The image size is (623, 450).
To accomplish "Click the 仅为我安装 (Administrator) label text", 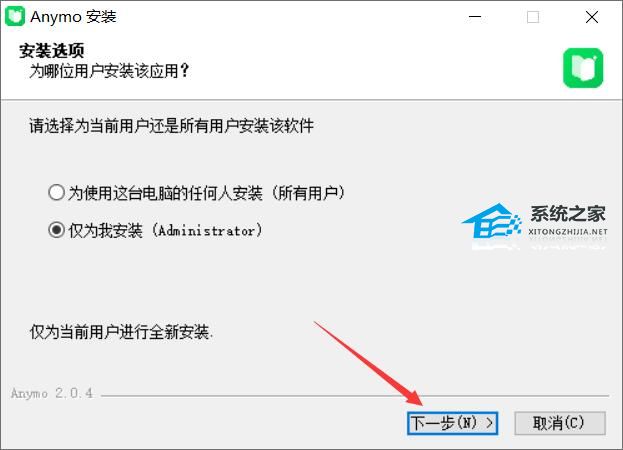I will (165, 230).
